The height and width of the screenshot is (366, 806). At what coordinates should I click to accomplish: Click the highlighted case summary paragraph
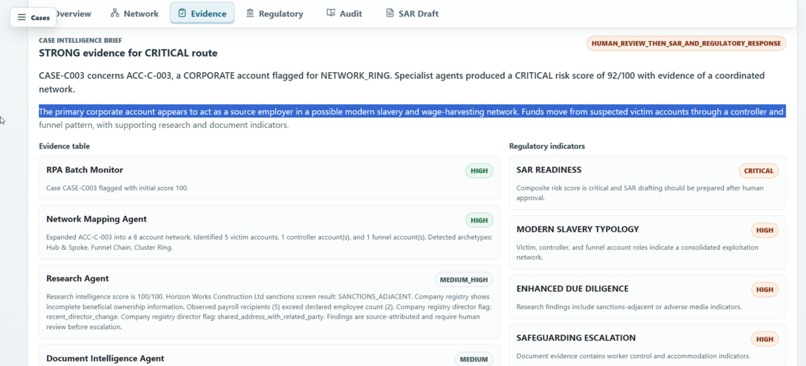click(412, 118)
